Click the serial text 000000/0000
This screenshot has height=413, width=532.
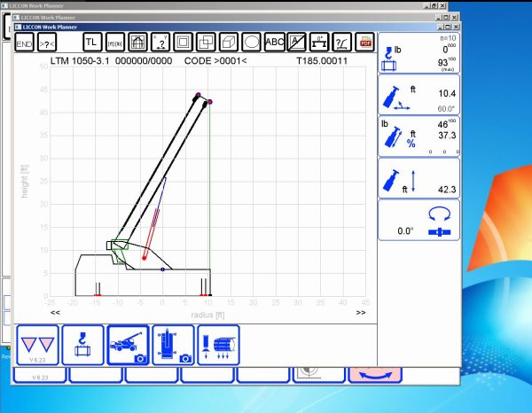pyautogui.click(x=144, y=61)
